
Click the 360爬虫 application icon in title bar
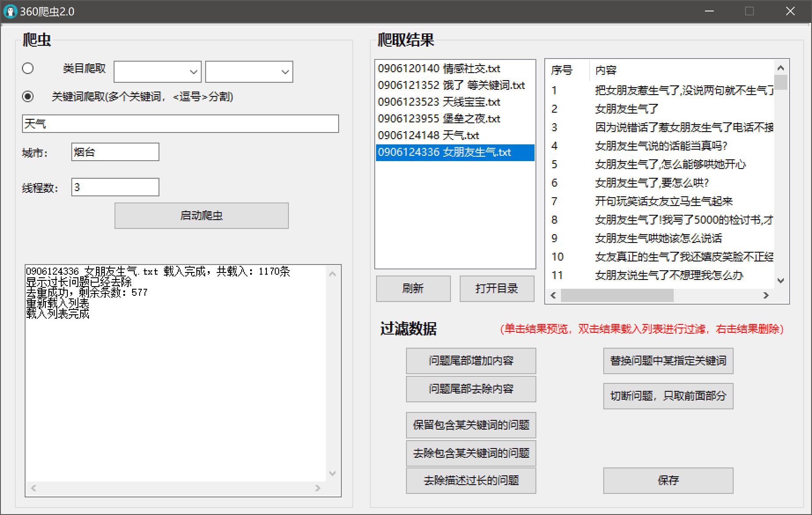pos(10,11)
